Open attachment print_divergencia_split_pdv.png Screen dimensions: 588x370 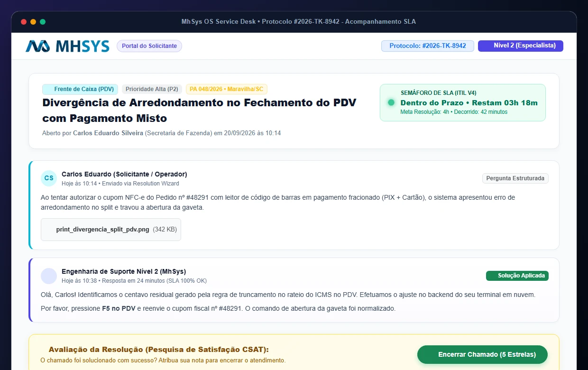[111, 230]
